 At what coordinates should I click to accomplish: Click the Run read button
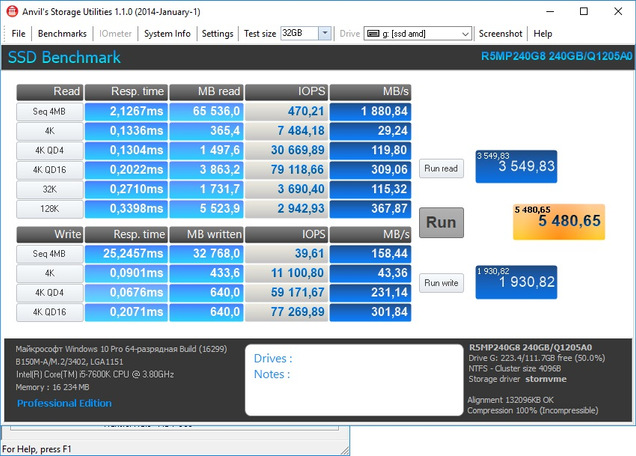coord(441,168)
